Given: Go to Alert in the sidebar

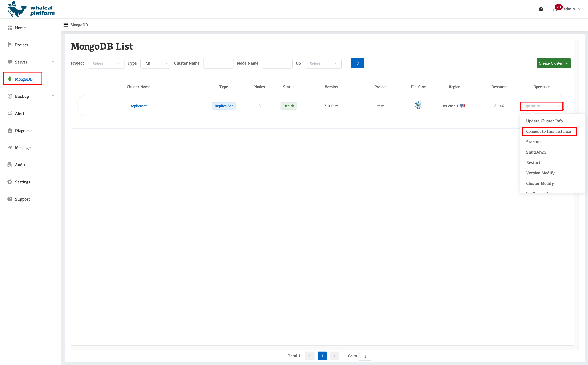Looking at the screenshot, I should (20, 114).
